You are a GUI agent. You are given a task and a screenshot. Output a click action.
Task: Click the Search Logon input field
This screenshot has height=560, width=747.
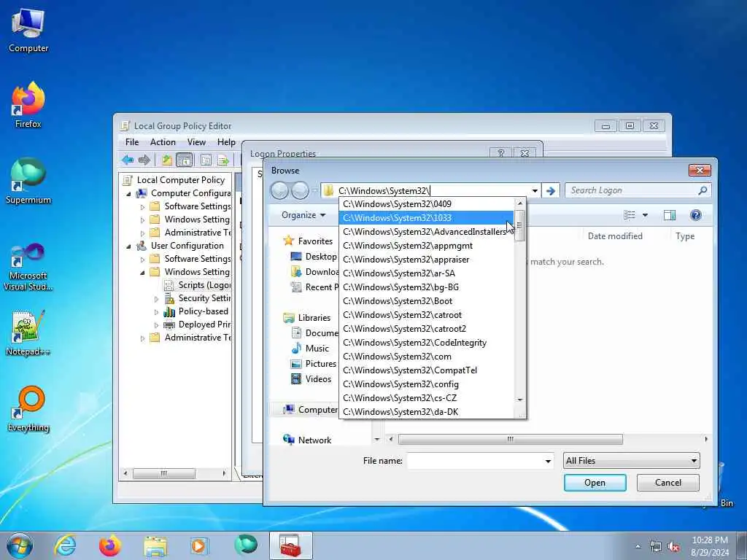pos(632,190)
